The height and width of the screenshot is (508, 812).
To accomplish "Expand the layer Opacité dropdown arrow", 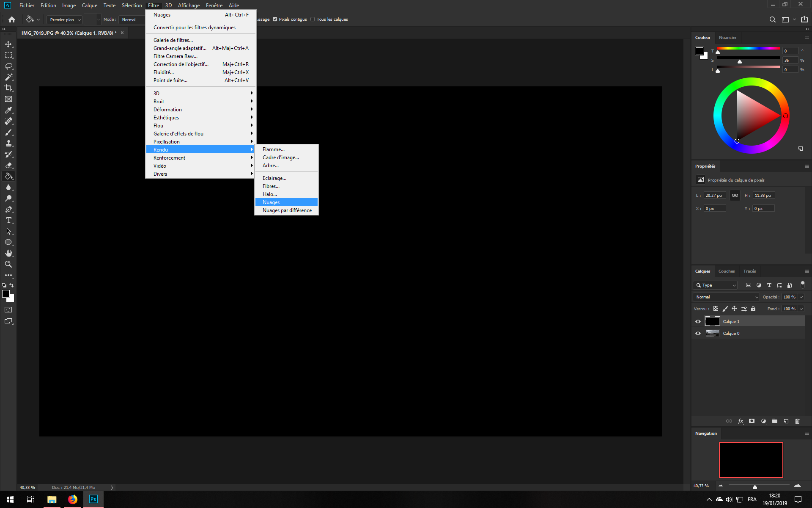I will tap(801, 297).
